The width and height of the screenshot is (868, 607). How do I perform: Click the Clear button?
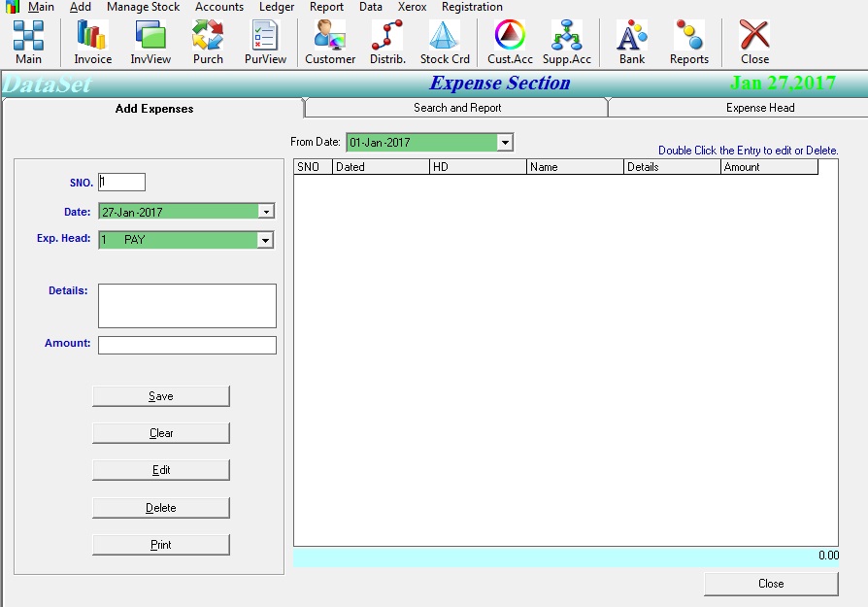161,433
